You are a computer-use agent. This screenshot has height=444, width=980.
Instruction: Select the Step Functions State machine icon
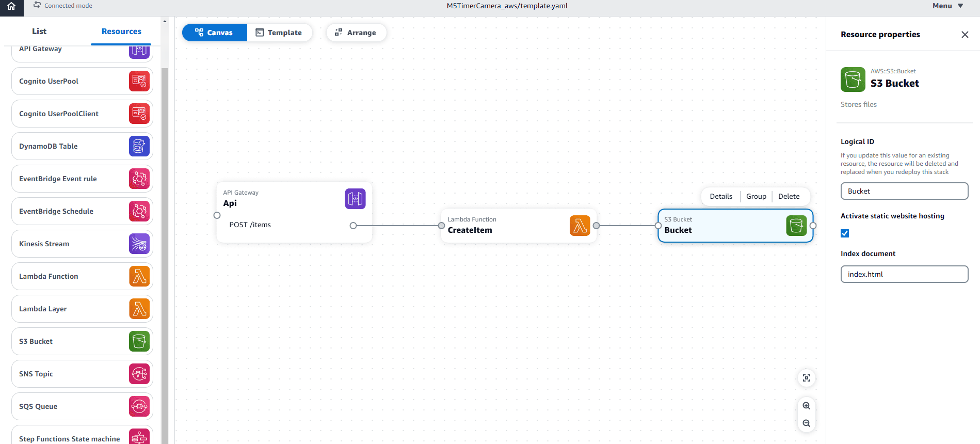click(x=139, y=437)
